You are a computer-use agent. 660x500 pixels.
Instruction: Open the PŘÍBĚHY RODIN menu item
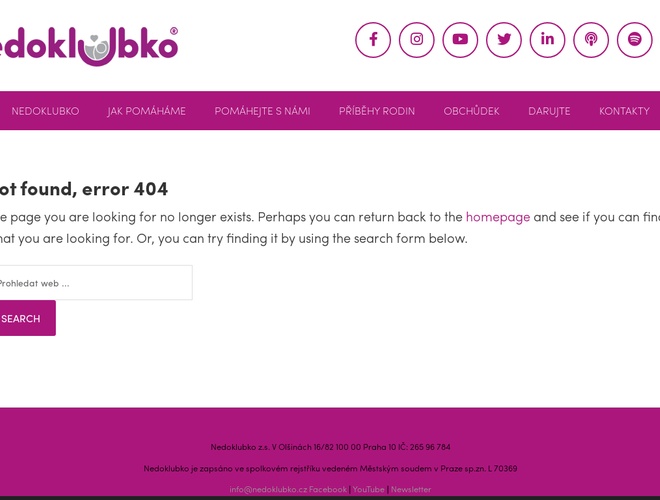coord(377,111)
